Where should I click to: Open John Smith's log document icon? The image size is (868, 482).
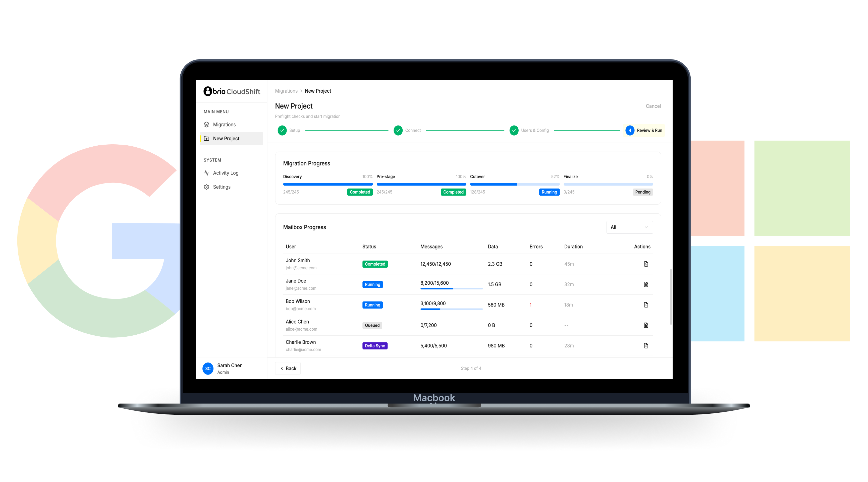646,264
